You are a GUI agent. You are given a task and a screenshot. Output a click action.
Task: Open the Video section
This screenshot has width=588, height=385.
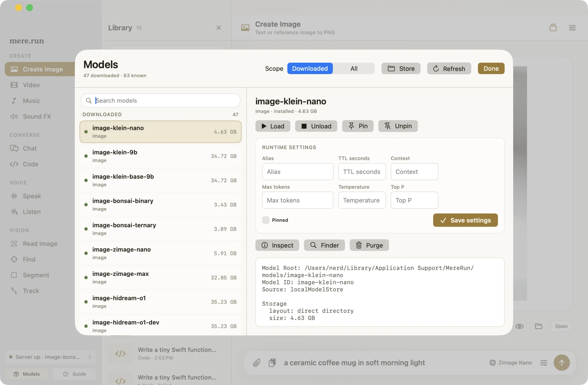31,85
